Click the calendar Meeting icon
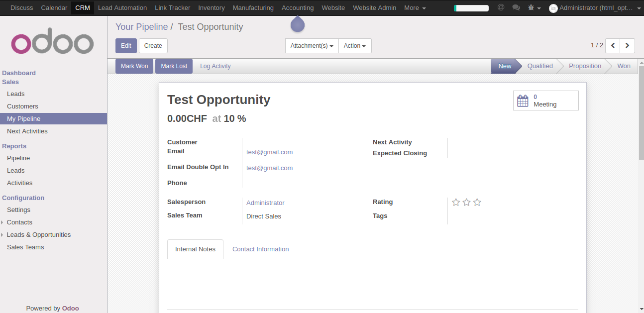This screenshot has height=313, width=644. [x=523, y=101]
